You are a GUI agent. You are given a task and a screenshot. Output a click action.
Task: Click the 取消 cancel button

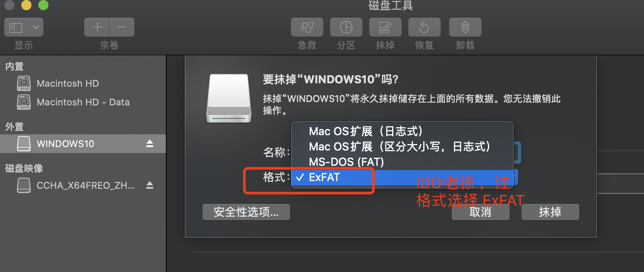481,212
